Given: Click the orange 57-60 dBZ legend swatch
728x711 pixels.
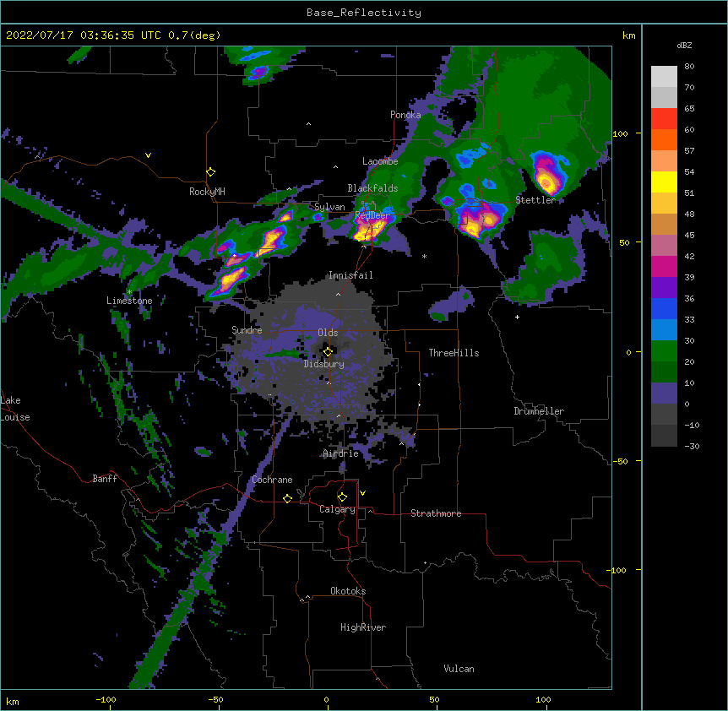Looking at the screenshot, I should click(664, 139).
